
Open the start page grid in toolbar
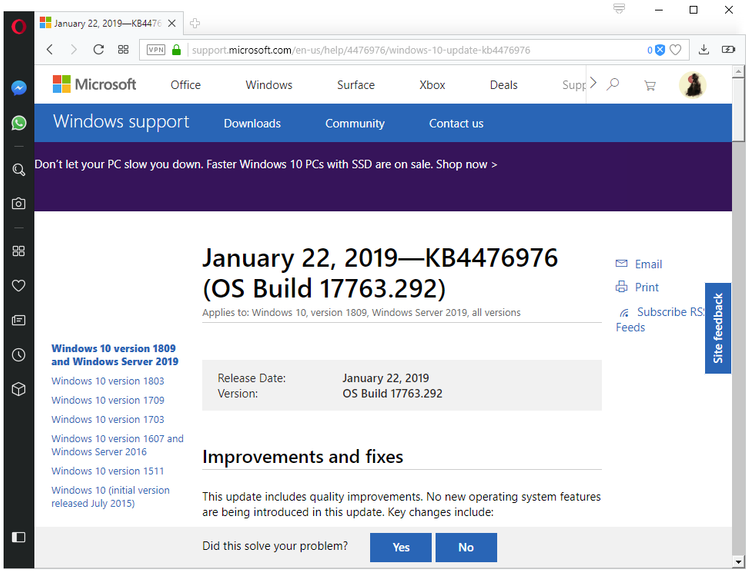click(123, 49)
